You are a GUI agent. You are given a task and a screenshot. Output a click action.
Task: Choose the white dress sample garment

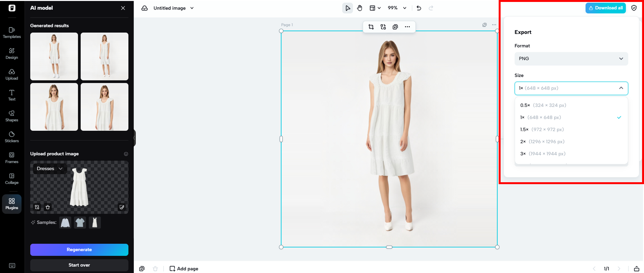[95, 222]
